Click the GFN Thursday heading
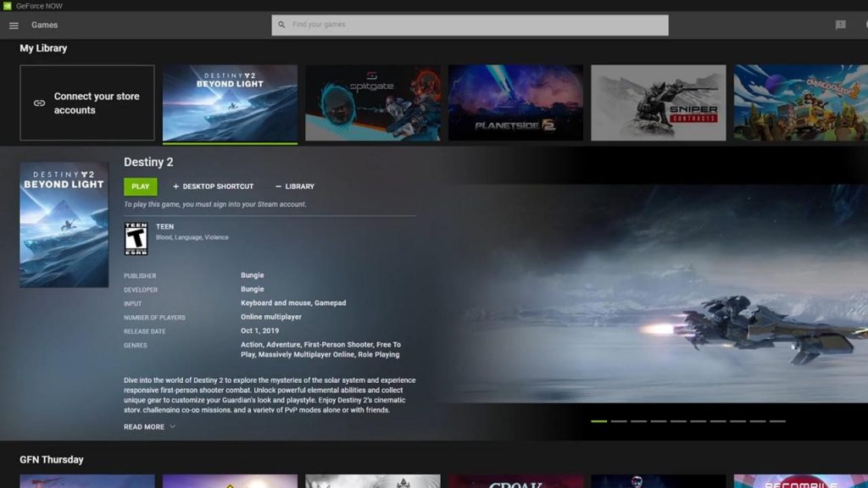 (52, 460)
